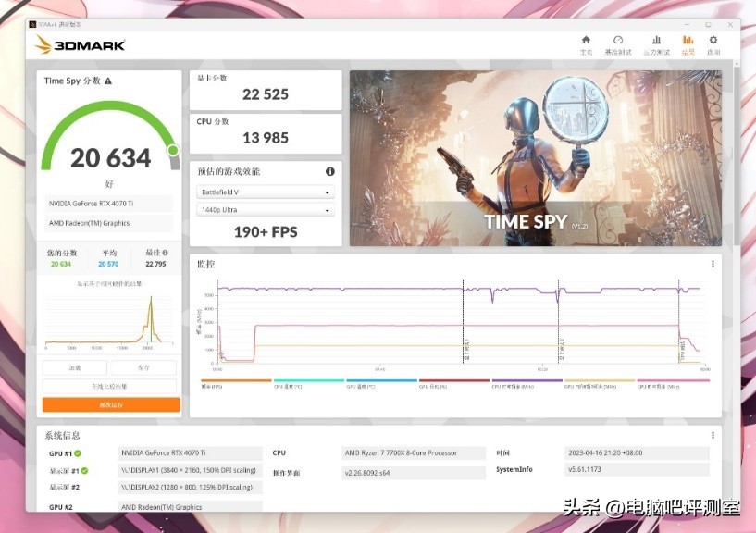The width and height of the screenshot is (756, 533).
Task: Click the Load result button
Action: pyautogui.click(x=75, y=367)
